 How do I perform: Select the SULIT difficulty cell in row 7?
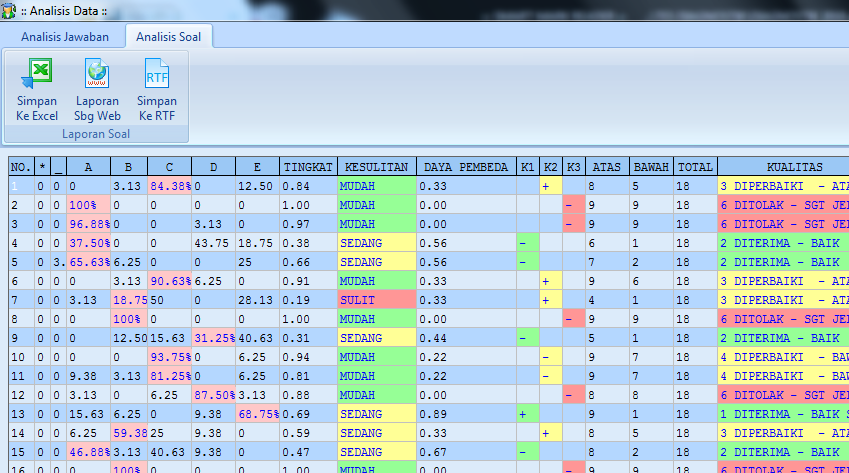click(377, 300)
